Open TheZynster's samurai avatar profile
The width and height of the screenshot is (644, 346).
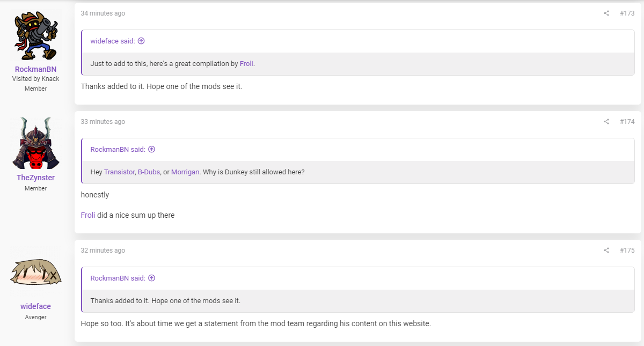(35, 143)
